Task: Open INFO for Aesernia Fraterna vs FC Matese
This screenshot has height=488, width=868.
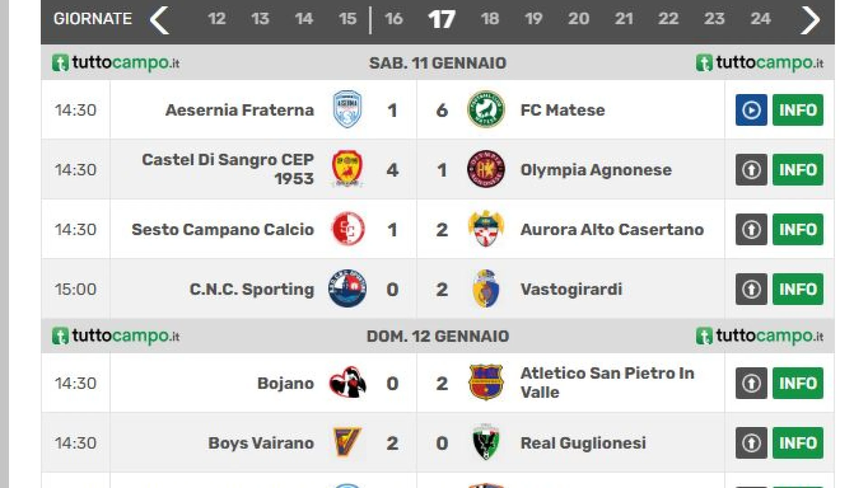Action: click(798, 110)
